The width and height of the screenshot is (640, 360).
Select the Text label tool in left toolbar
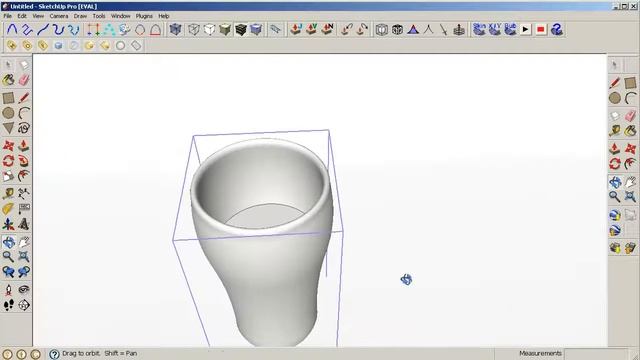24,209
